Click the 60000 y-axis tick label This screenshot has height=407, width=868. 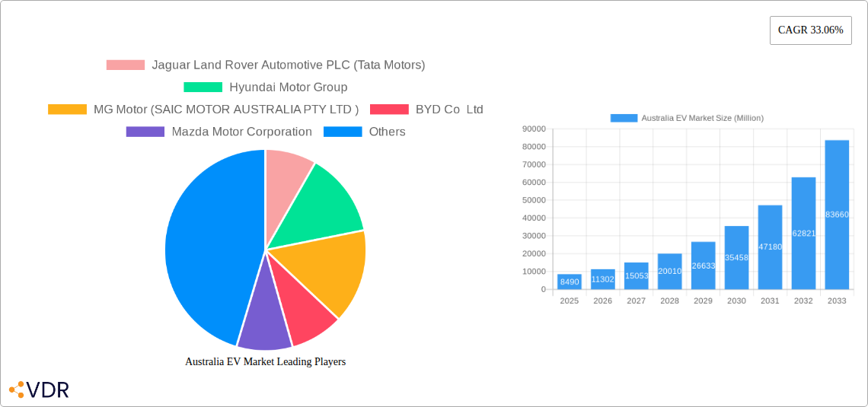534,183
